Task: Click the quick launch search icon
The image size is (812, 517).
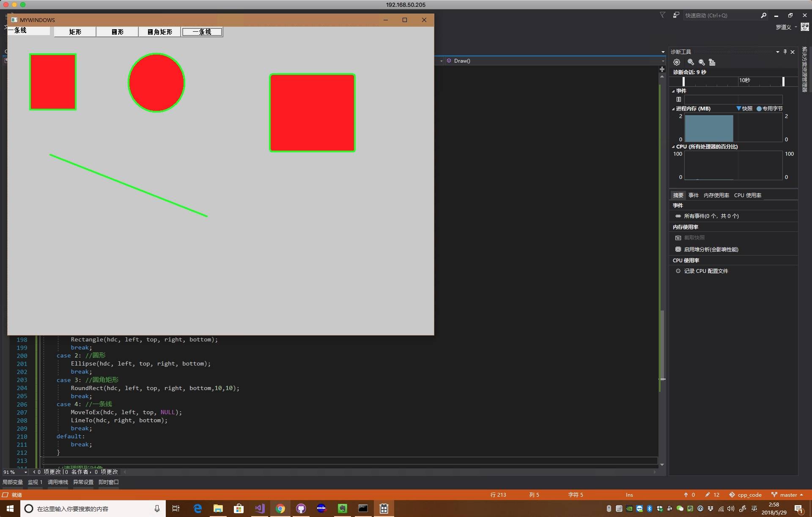Action: [x=763, y=15]
